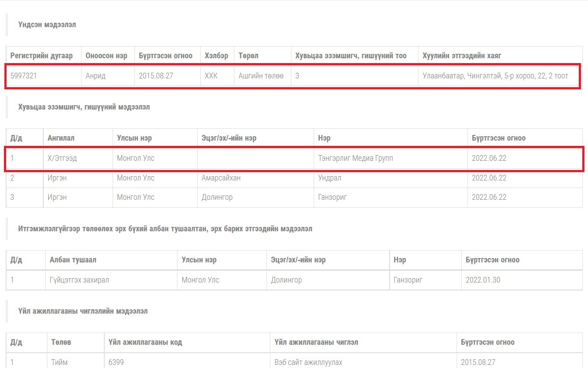
Task: Click the officials section heading "Итгэмжлэлгүйгээр төлөөлөх..."
Action: click(165, 229)
